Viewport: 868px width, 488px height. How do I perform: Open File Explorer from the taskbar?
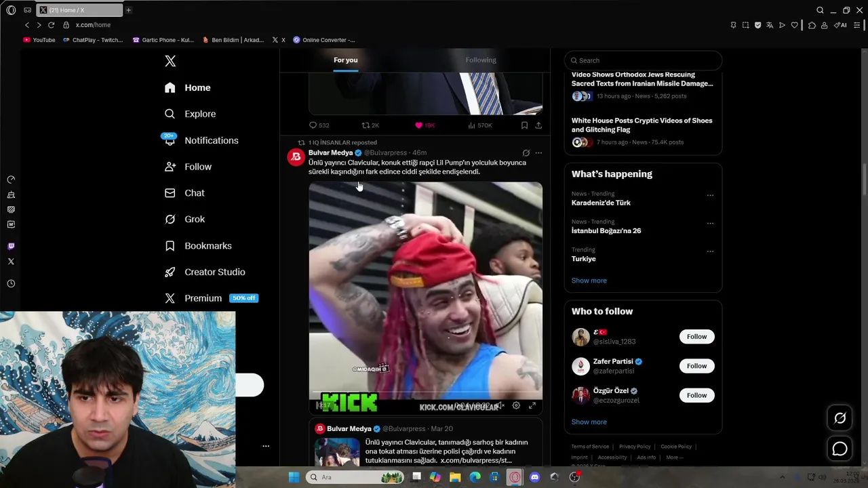click(455, 477)
